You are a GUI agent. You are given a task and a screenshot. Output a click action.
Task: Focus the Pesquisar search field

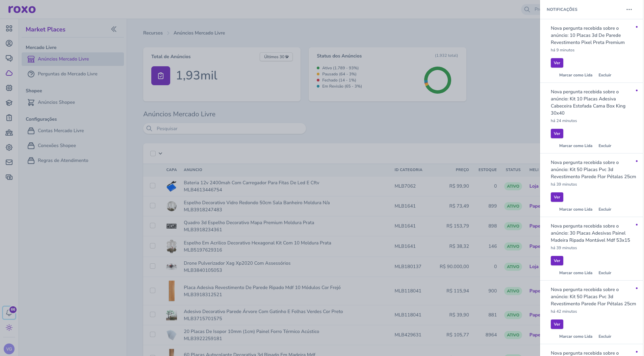[x=225, y=128]
